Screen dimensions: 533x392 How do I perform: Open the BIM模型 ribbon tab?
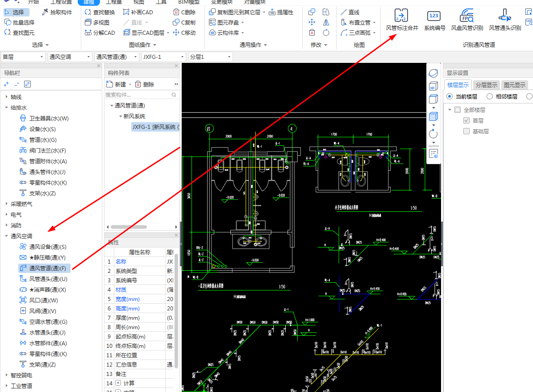tap(189, 2)
